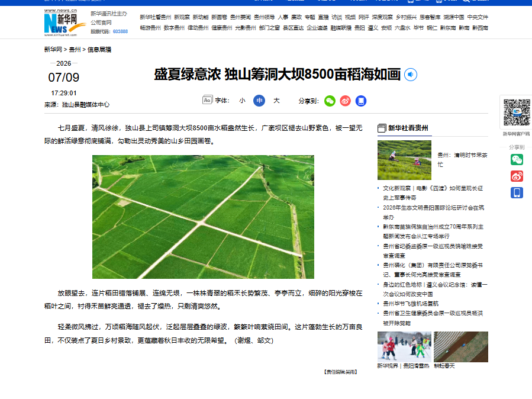Open the 访谈 navigation item
The width and height of the screenshot is (532, 399).
pos(337,17)
